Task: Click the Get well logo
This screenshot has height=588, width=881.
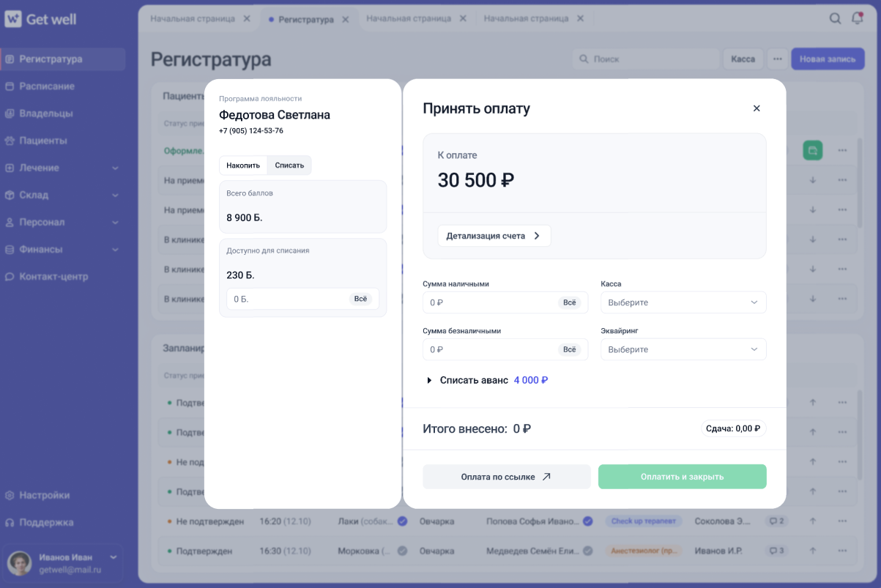Action: [41, 20]
